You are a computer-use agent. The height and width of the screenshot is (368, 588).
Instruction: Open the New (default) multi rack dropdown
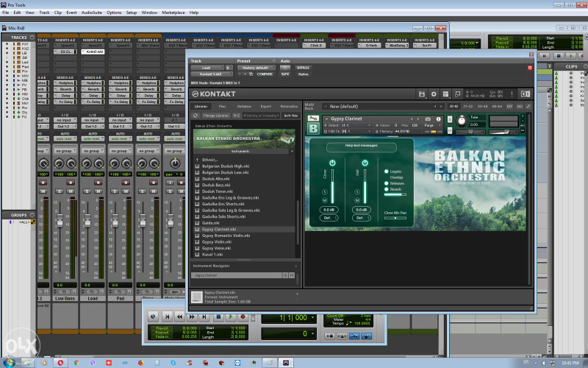[384, 107]
